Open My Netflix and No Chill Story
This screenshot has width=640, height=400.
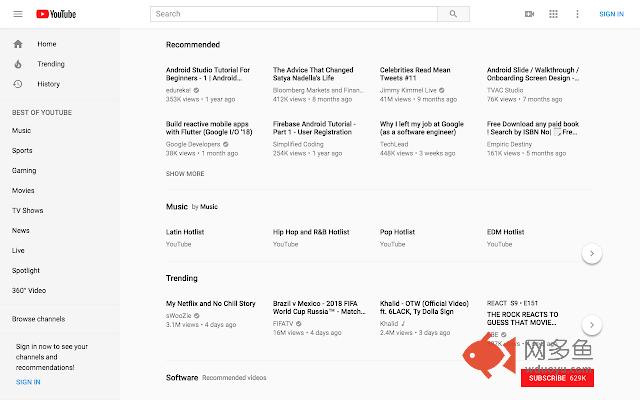point(211,304)
